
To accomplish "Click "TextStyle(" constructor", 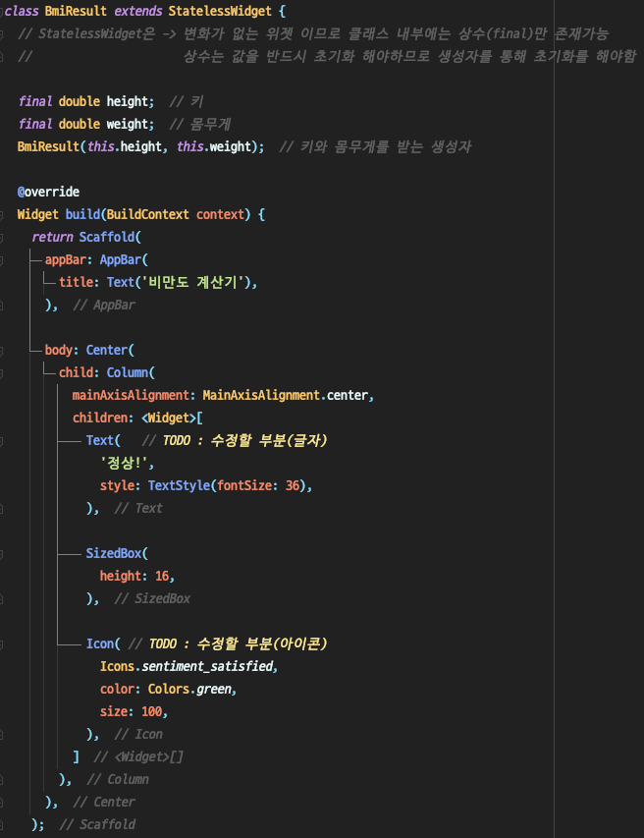I will [182, 485].
